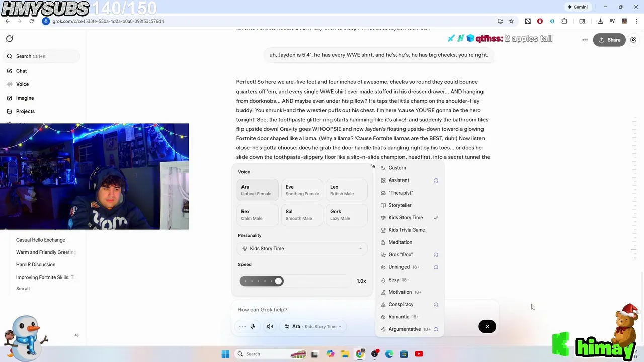The image size is (644, 362).
Task: Open the Chrome three-dot menu
Action: click(x=636, y=21)
